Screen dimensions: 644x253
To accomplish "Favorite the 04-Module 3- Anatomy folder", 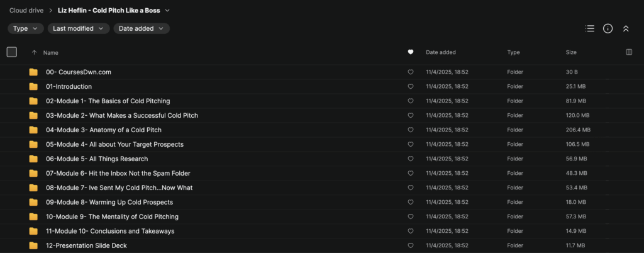I will click(x=411, y=130).
